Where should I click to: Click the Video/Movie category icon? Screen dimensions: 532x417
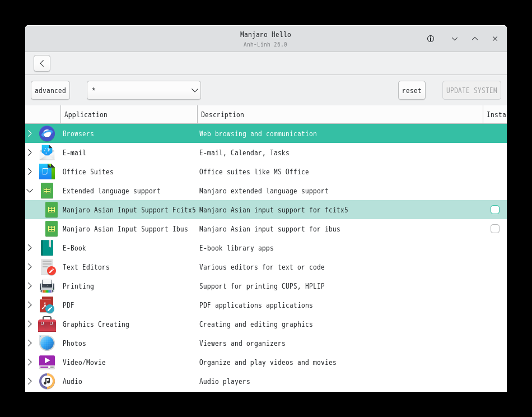tap(47, 362)
